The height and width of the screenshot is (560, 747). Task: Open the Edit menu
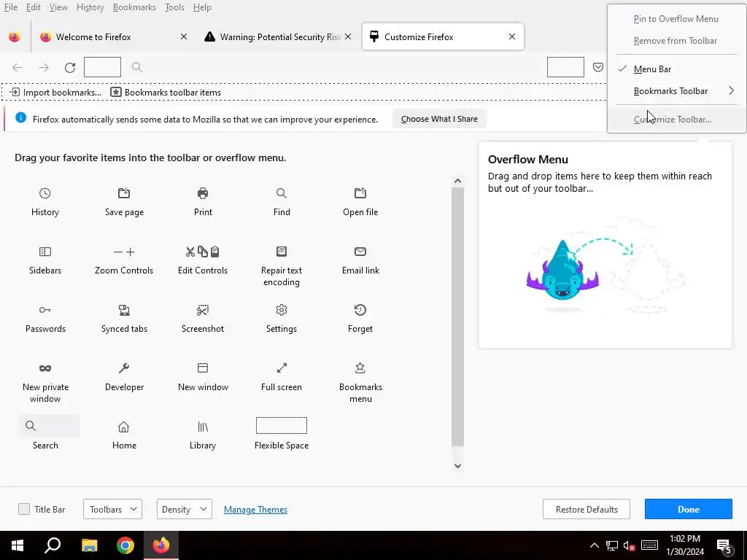[33, 7]
